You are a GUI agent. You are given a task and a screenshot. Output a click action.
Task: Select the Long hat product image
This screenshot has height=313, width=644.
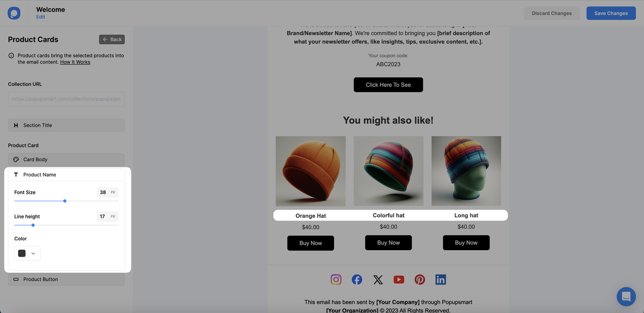click(x=466, y=171)
